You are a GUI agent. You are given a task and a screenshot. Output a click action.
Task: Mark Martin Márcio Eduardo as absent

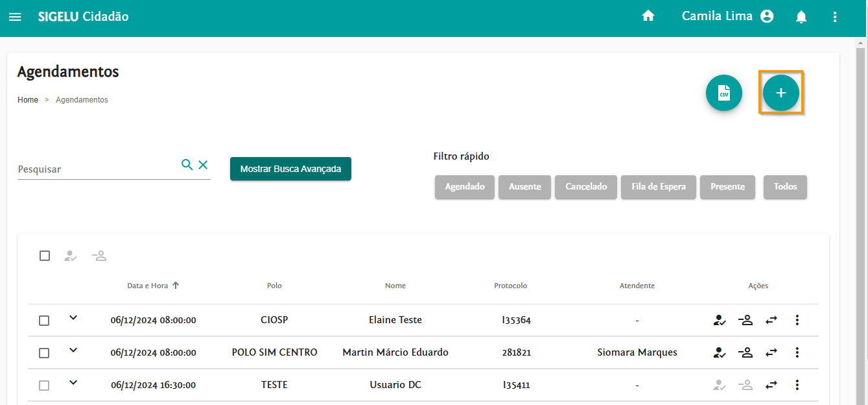[746, 352]
